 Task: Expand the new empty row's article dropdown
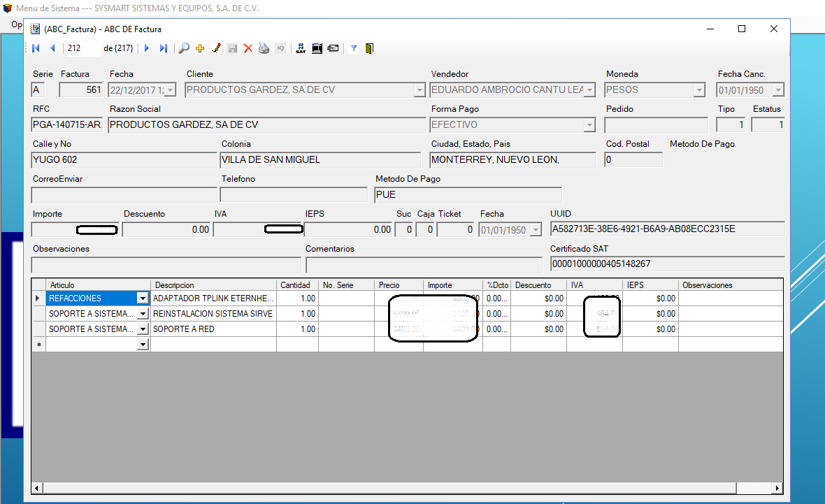[x=143, y=345]
